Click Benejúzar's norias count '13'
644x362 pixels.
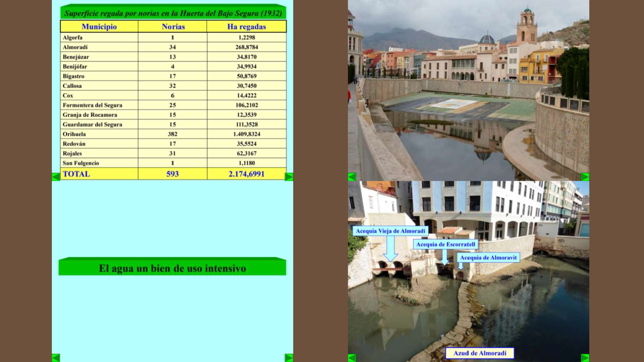click(x=173, y=57)
